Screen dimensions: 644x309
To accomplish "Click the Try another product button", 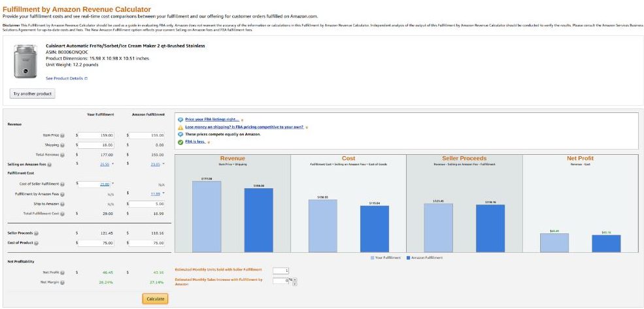I will [x=33, y=94].
